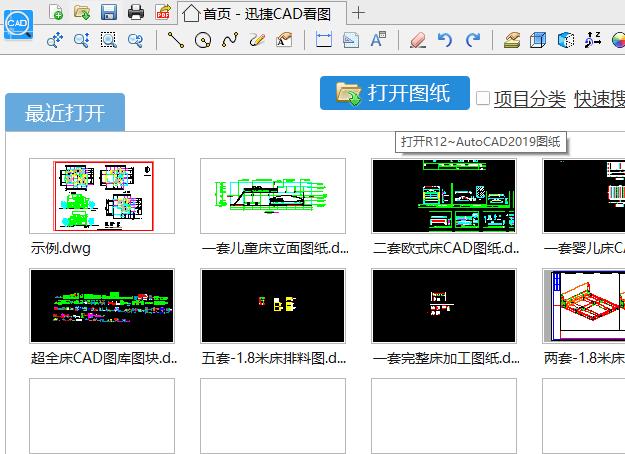Open the layers manager icon
The width and height of the screenshot is (625, 454).
click(x=512, y=40)
